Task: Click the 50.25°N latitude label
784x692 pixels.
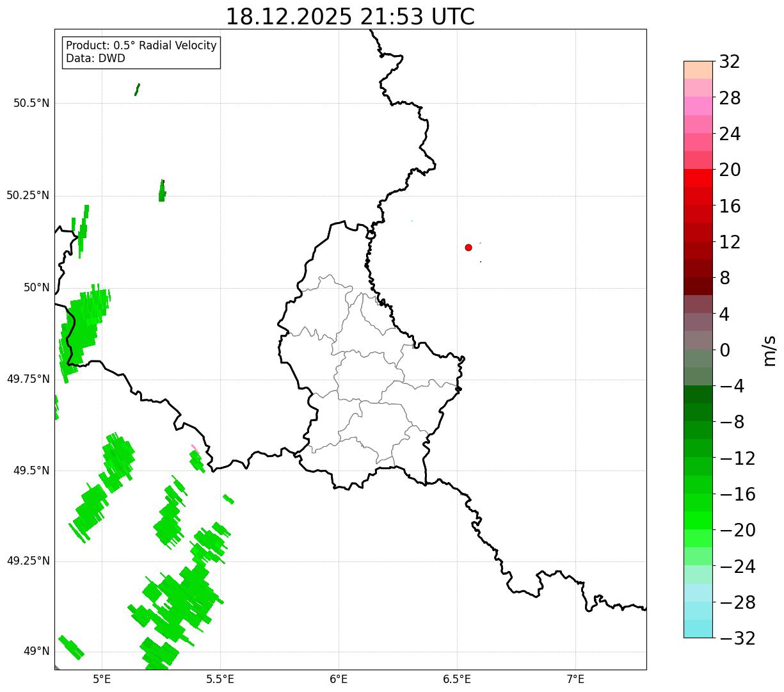Action: tap(28, 195)
